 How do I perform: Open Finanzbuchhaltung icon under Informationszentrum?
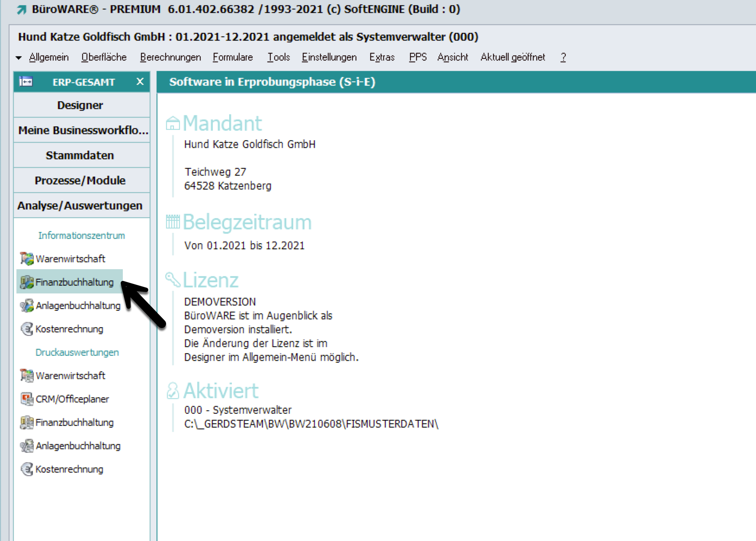point(27,282)
